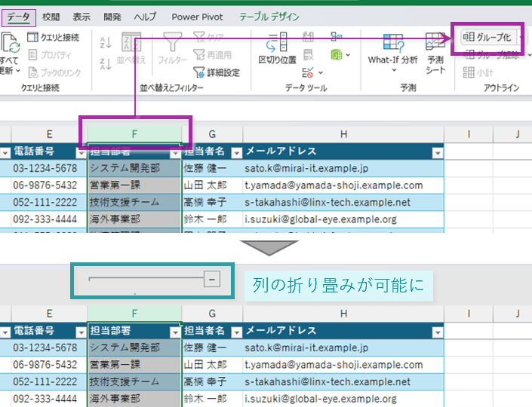Open the 並べ替え sort dialog
The image size is (532, 407).
[x=131, y=47]
